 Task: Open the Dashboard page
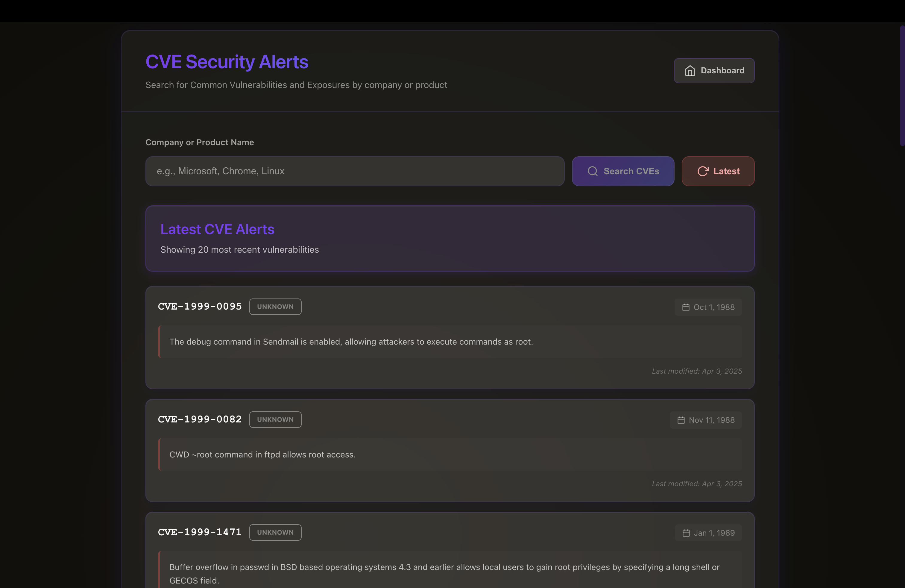coord(714,71)
